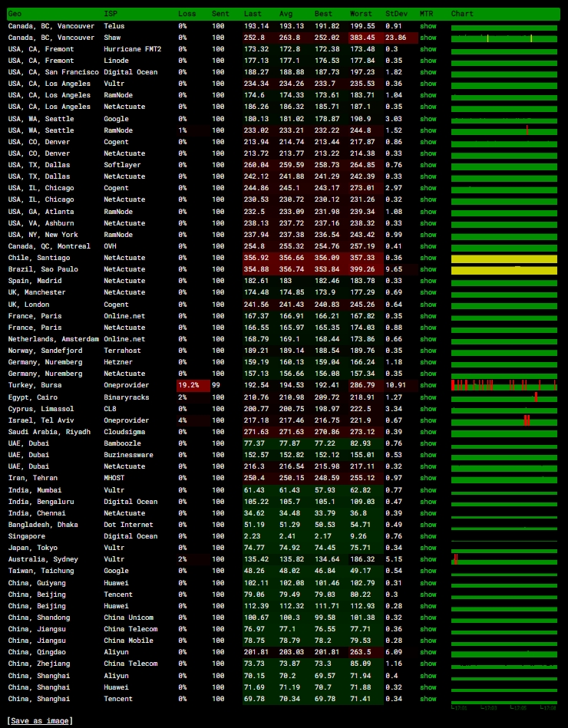Click the Geo column header

(x=15, y=14)
